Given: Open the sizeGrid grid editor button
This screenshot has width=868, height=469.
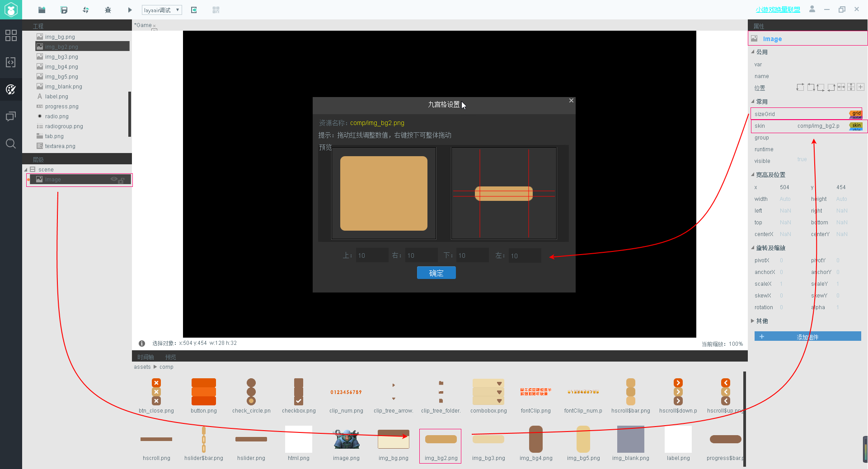Looking at the screenshot, I should pos(856,114).
